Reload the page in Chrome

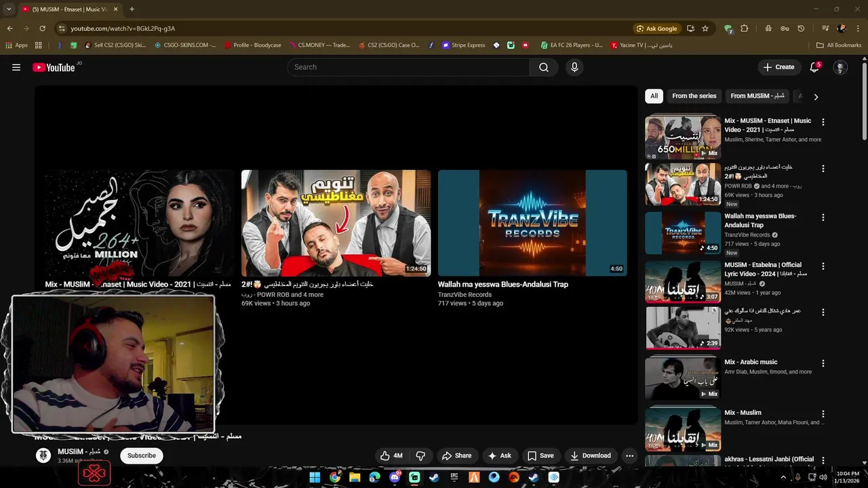point(42,28)
